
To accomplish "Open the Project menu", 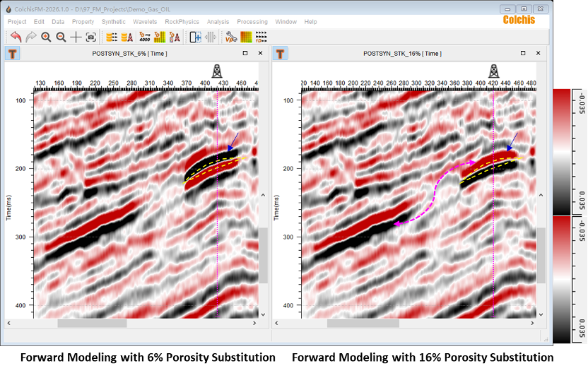I will pos(17,22).
